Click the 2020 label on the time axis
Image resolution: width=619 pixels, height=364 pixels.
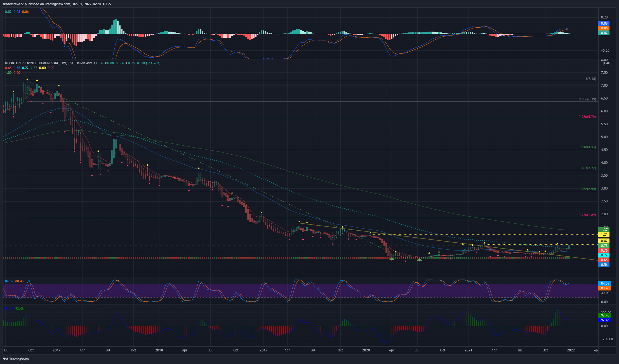click(366, 350)
